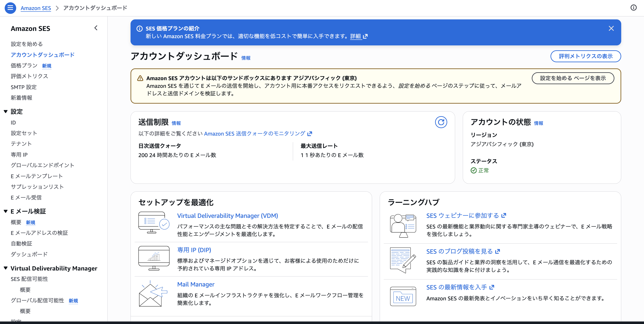Screen dimensions: 644x324
Task: Open the 情報 link beside 送信制限
Action: pyautogui.click(x=176, y=123)
